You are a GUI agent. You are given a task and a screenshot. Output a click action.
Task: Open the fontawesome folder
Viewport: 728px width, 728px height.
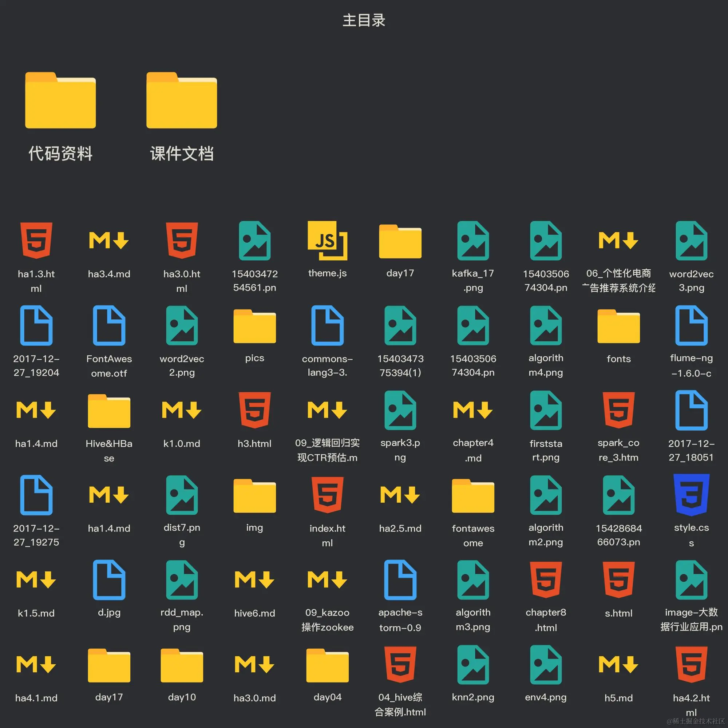(x=473, y=495)
